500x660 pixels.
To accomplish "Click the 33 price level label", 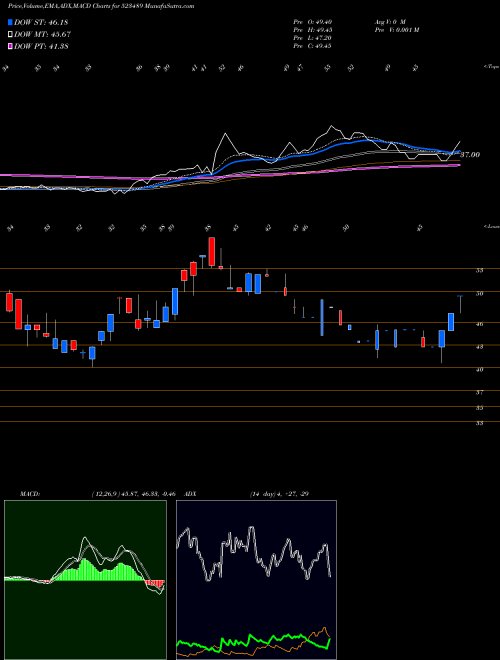I will [479, 423].
